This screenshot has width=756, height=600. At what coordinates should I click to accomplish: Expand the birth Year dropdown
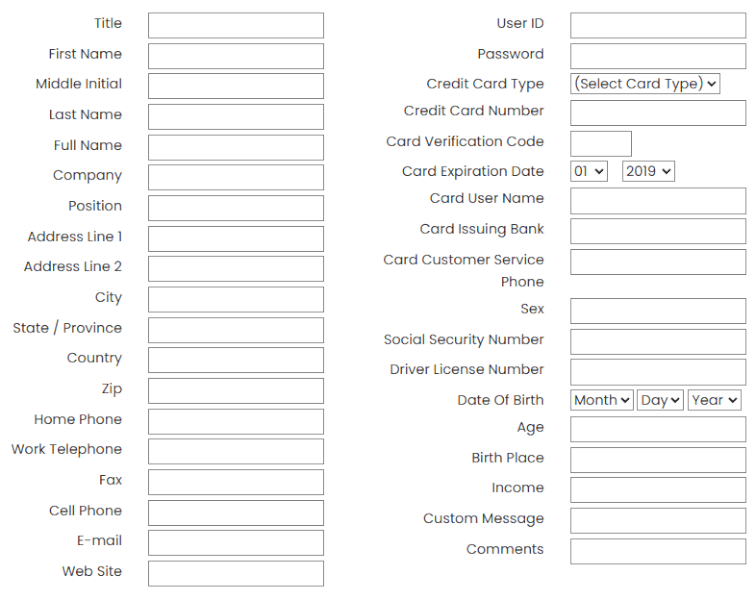pos(714,400)
